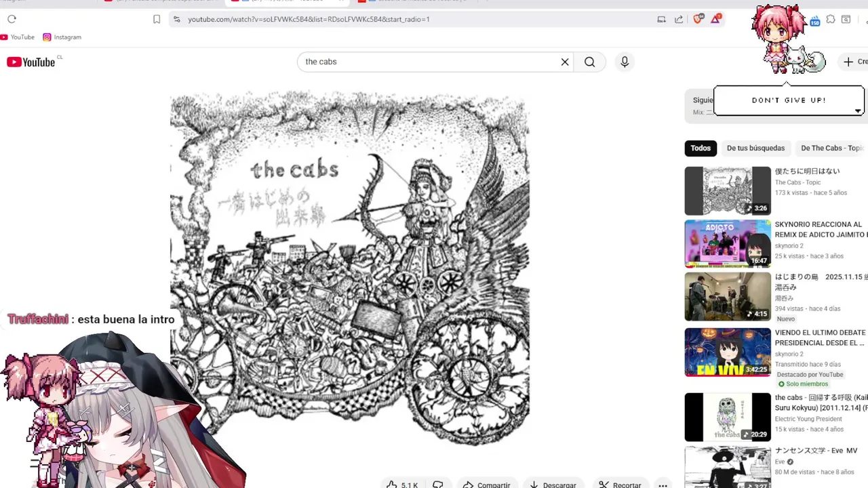Open the はじまりの島 4:15 video thumbnail
Screen dimensions: 868x488
(728, 297)
